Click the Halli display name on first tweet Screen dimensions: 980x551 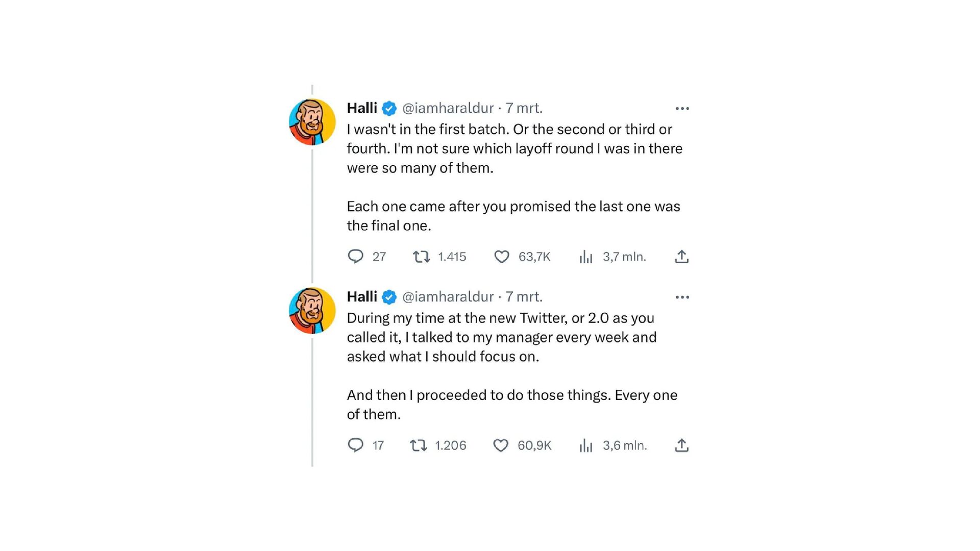coord(362,108)
